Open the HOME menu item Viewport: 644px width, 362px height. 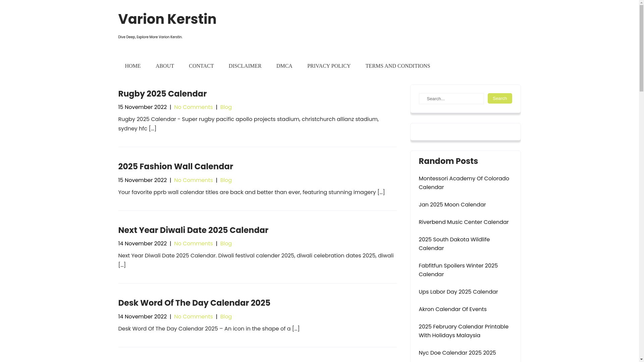point(132,66)
